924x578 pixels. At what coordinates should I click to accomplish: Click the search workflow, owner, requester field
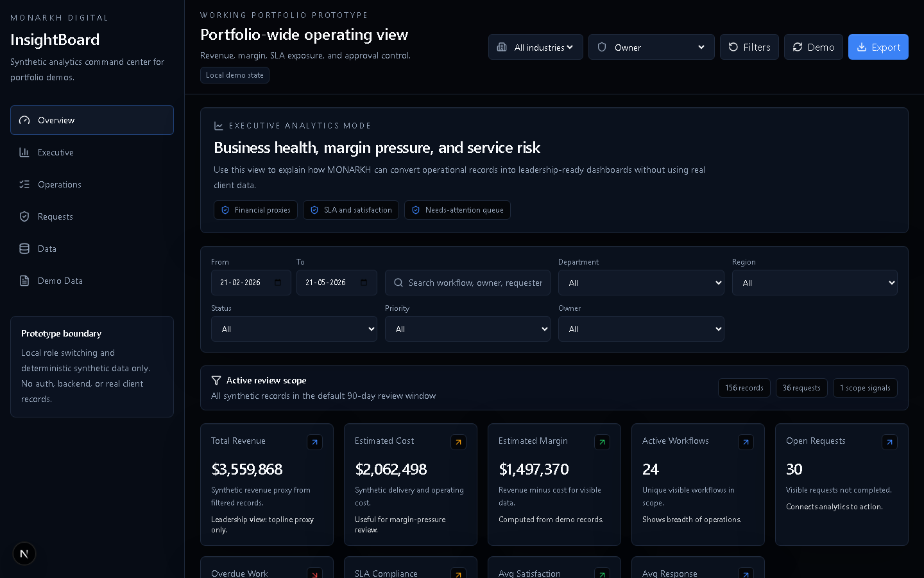468,283
